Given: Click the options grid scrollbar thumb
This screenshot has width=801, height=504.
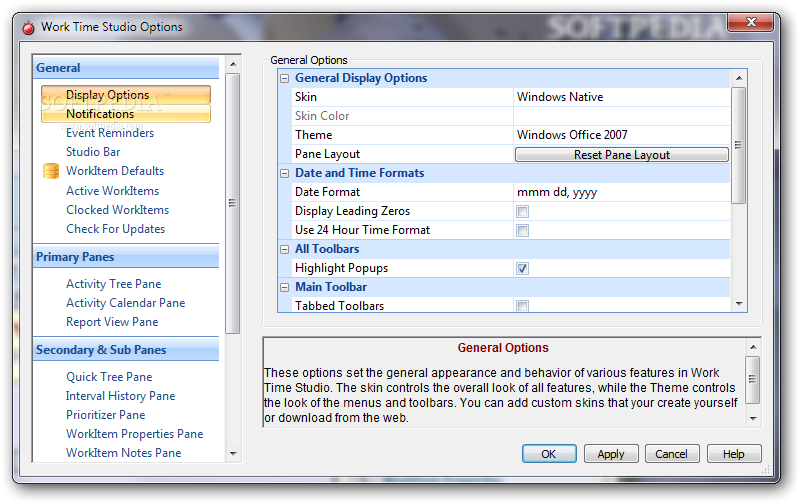Looking at the screenshot, I should coord(739,146).
